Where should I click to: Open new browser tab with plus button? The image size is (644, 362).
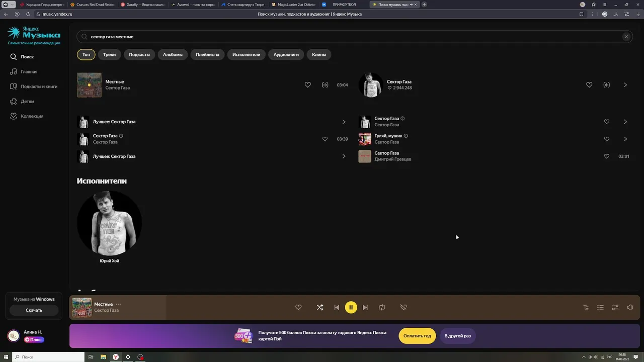(424, 5)
